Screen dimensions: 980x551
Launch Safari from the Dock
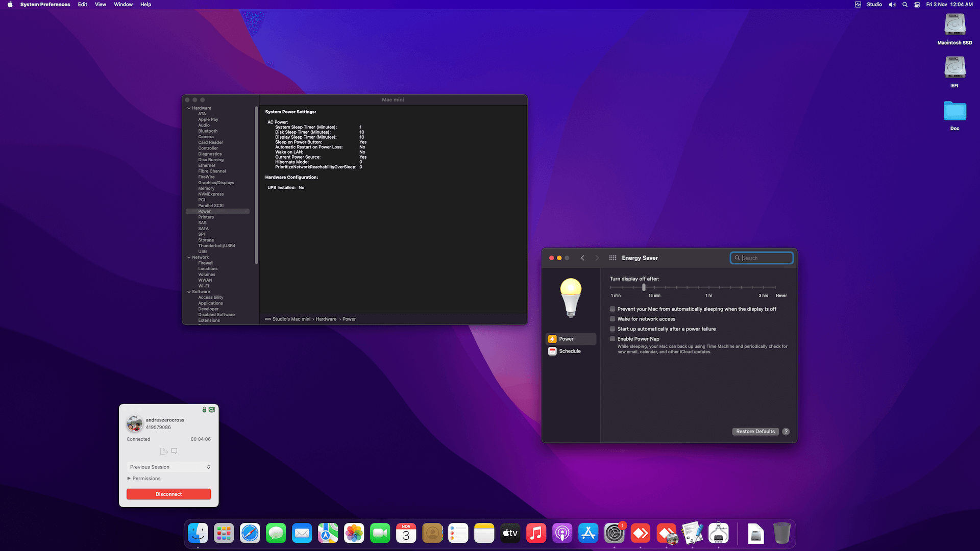(250, 534)
